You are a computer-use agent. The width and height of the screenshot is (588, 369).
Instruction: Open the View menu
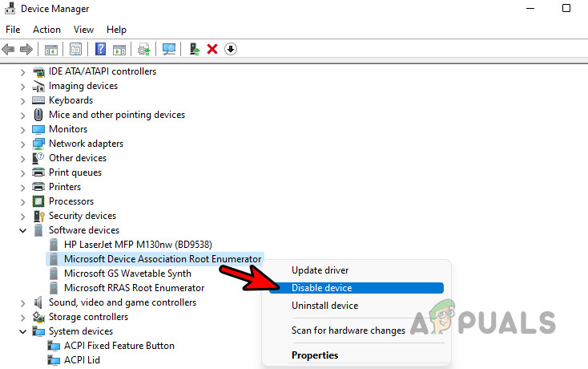(83, 30)
